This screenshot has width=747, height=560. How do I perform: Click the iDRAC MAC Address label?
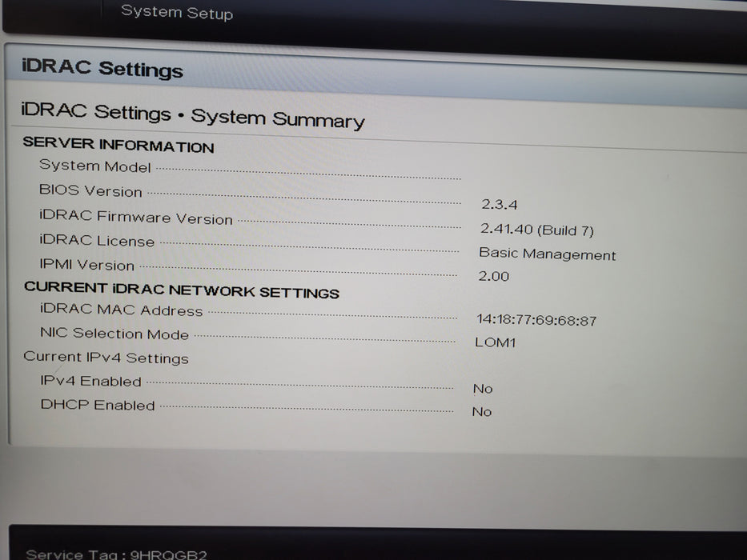coord(122,310)
